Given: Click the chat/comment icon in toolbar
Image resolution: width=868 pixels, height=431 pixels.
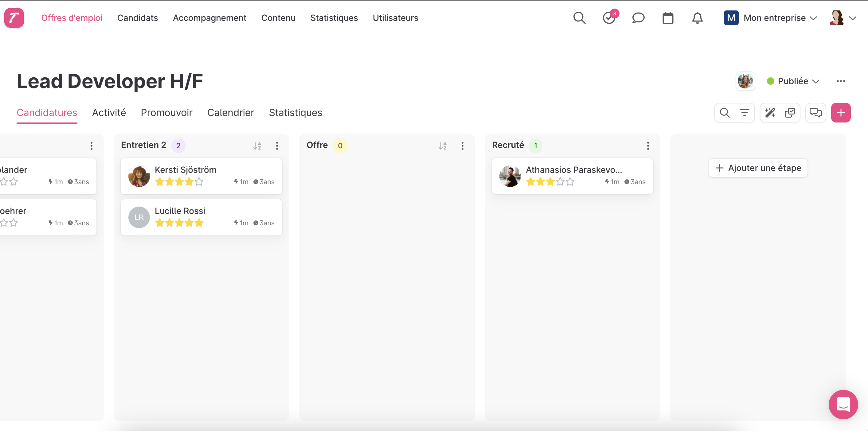Looking at the screenshot, I should point(816,113).
